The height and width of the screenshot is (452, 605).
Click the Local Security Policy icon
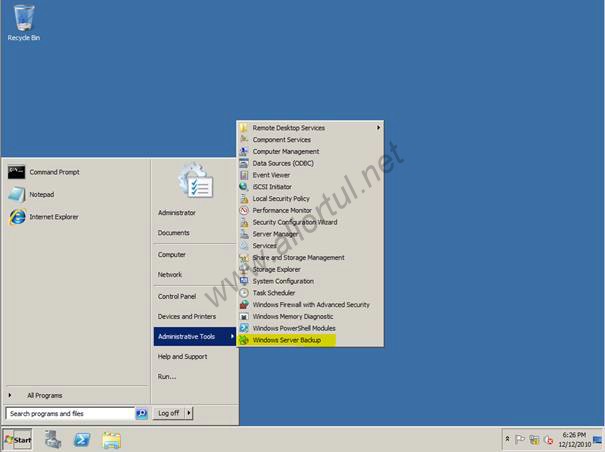244,198
